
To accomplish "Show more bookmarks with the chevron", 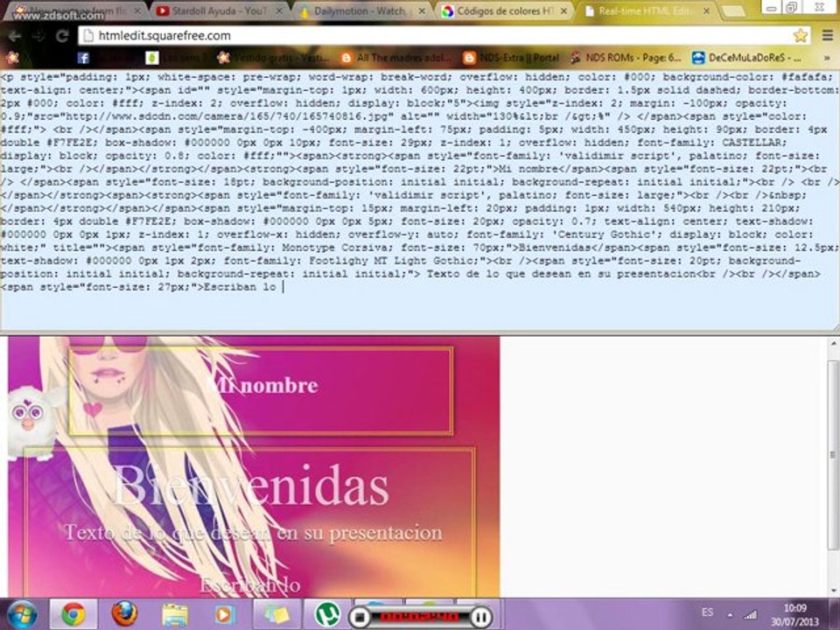I will pos(828,58).
